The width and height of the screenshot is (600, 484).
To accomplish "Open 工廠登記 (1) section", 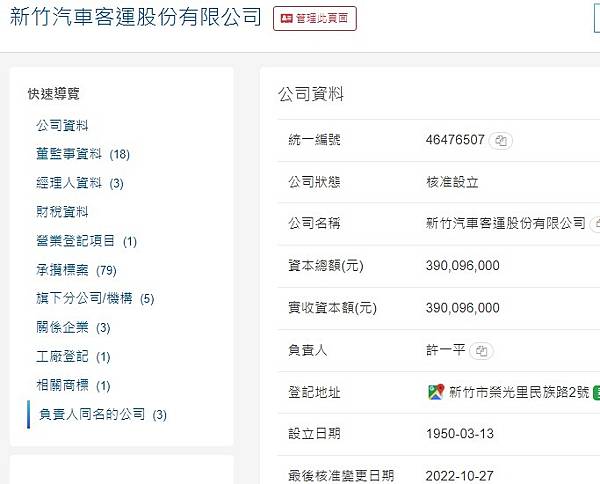I will coord(73,357).
